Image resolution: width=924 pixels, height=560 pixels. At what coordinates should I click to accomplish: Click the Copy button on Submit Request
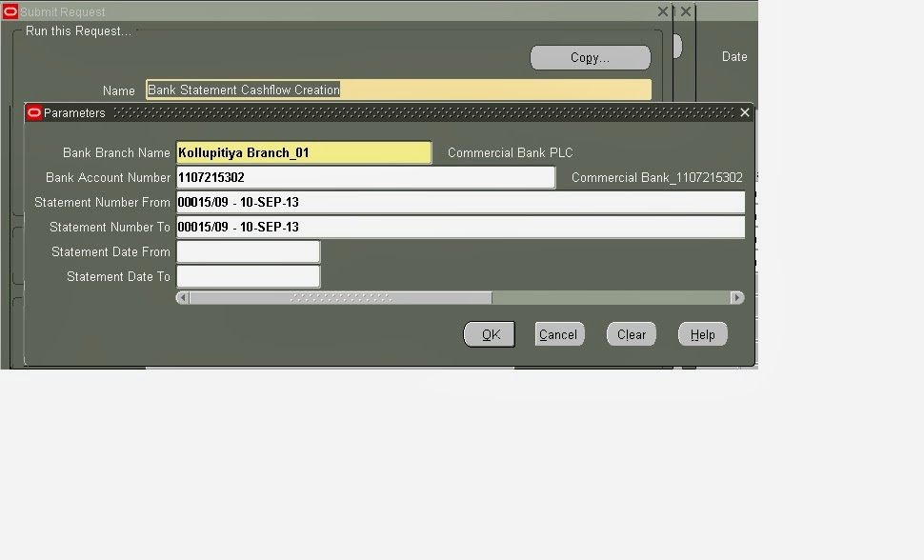coord(589,57)
